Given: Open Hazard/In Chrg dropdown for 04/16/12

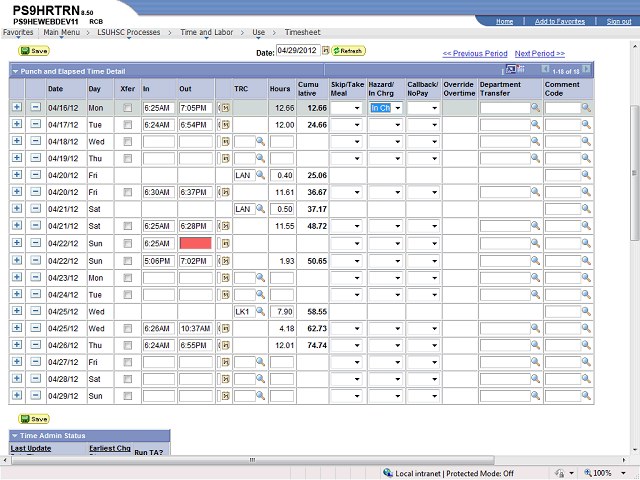Looking at the screenshot, I should click(x=386, y=108).
